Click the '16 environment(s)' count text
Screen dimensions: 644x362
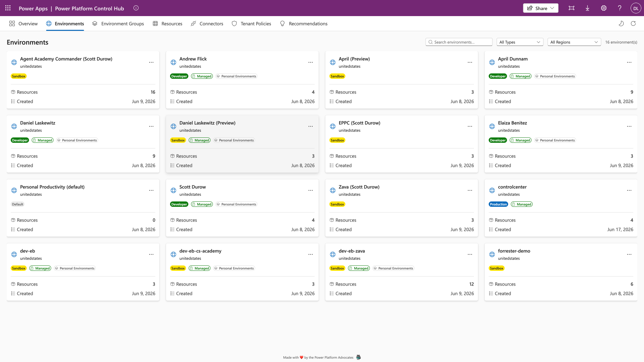click(x=621, y=42)
